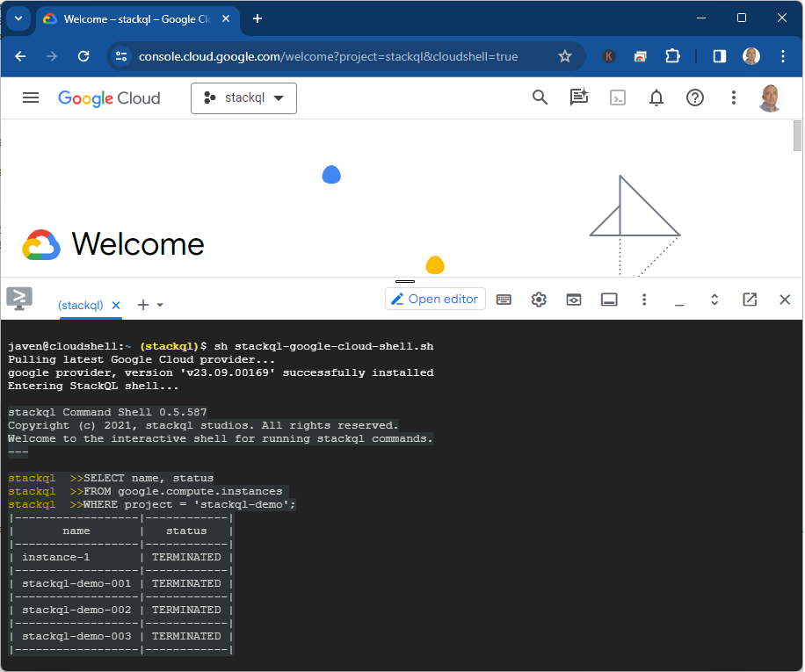Open the Help menu question mark icon
This screenshot has width=805, height=672.
click(x=695, y=98)
